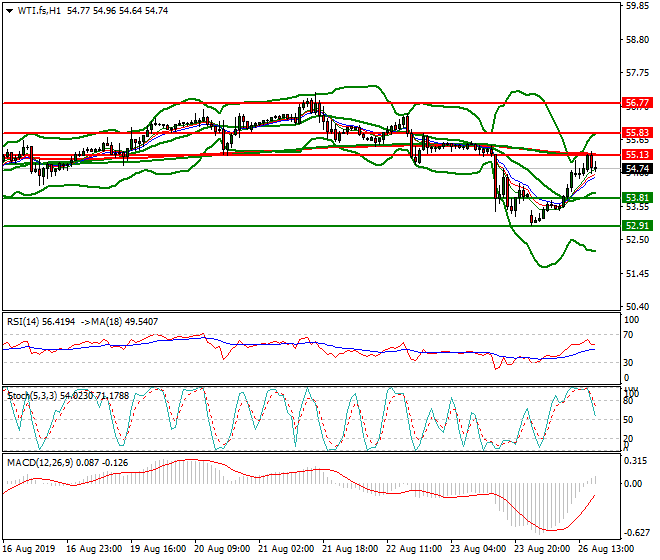Screen dimensions: 660x560
Task: Click the 55.13 red resistance price label
Action: [637, 155]
